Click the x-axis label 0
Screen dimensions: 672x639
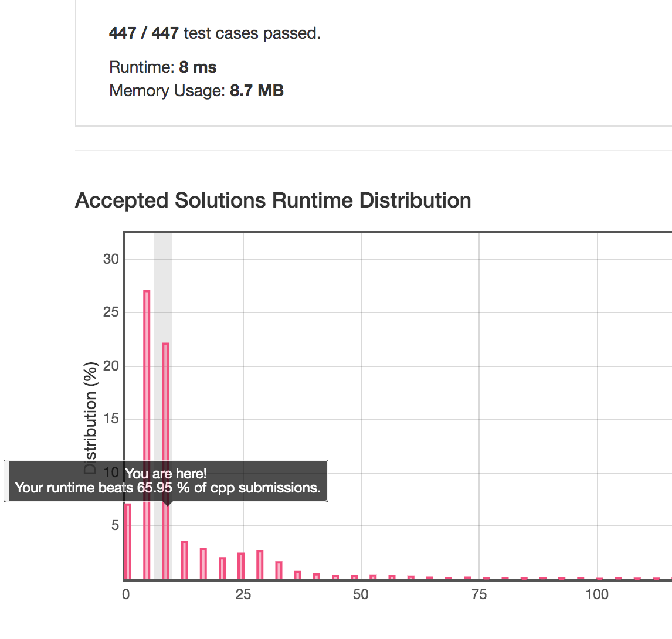click(125, 594)
